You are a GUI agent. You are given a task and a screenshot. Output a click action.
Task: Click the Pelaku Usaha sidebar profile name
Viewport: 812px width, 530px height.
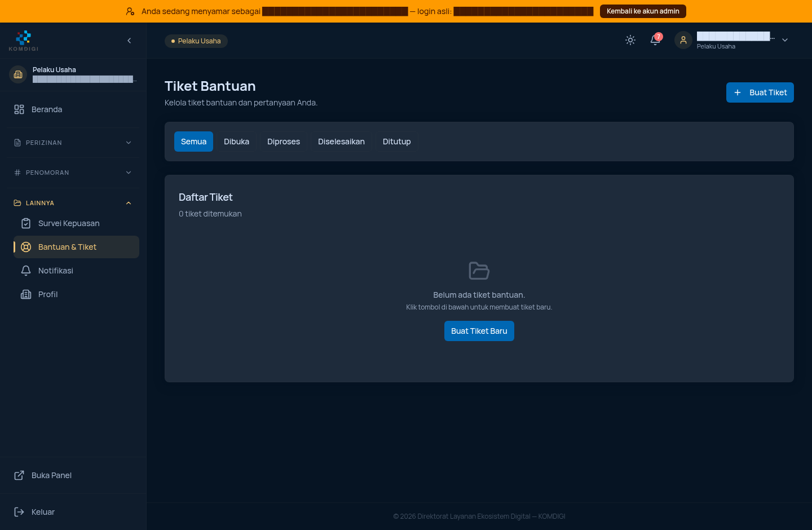54,70
